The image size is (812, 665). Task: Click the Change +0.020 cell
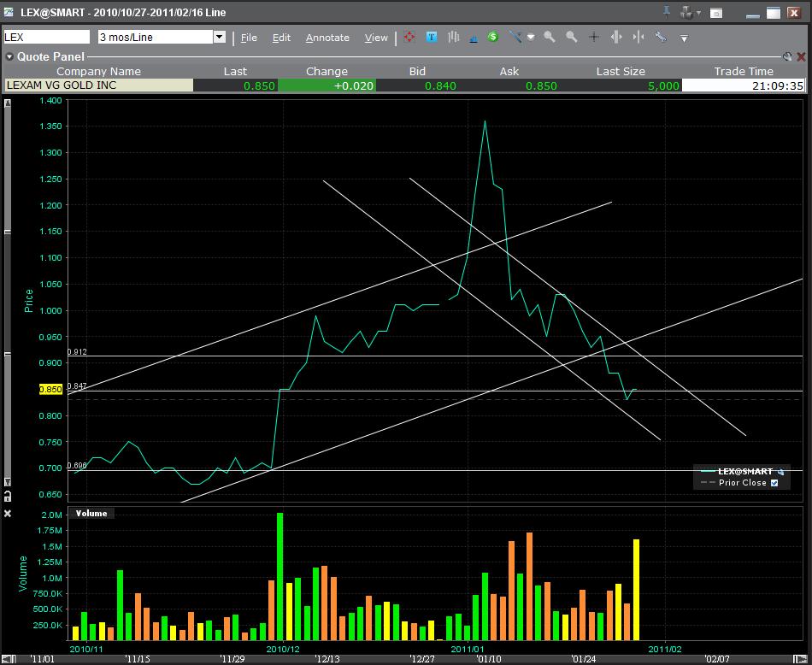(327, 85)
